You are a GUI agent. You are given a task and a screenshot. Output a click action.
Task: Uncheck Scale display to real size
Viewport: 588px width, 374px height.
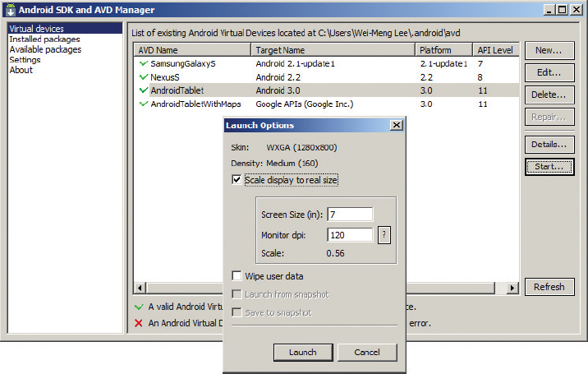[237, 180]
